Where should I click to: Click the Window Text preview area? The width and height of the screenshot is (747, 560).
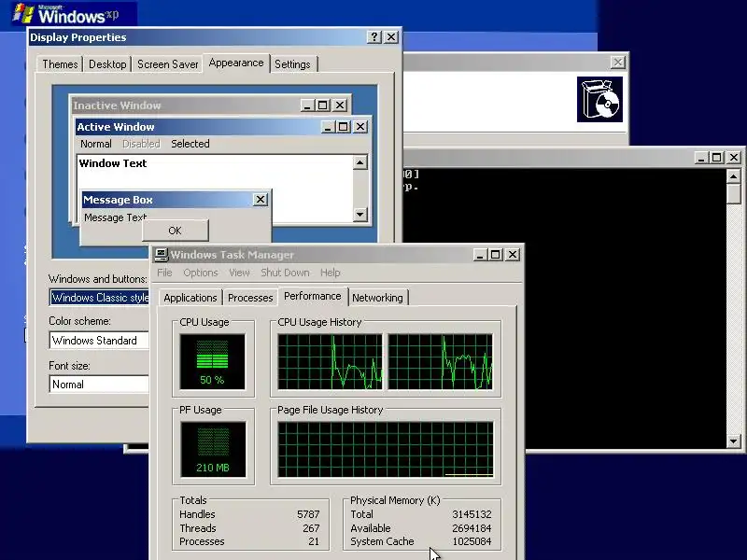coord(215,189)
